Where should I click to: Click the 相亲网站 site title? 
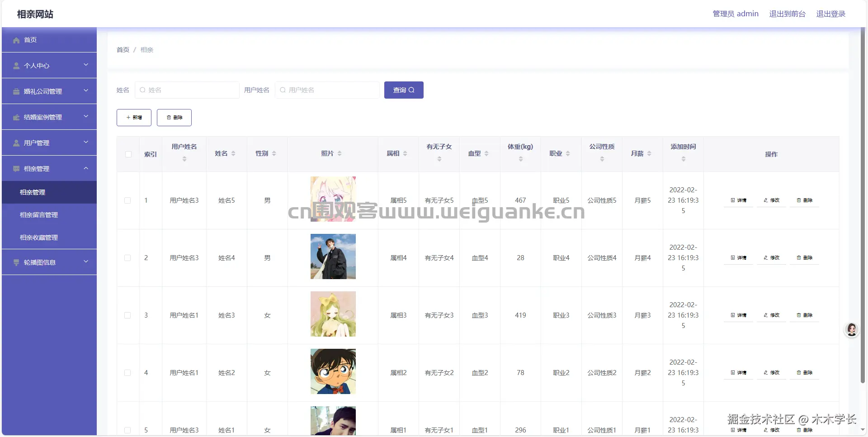point(35,14)
